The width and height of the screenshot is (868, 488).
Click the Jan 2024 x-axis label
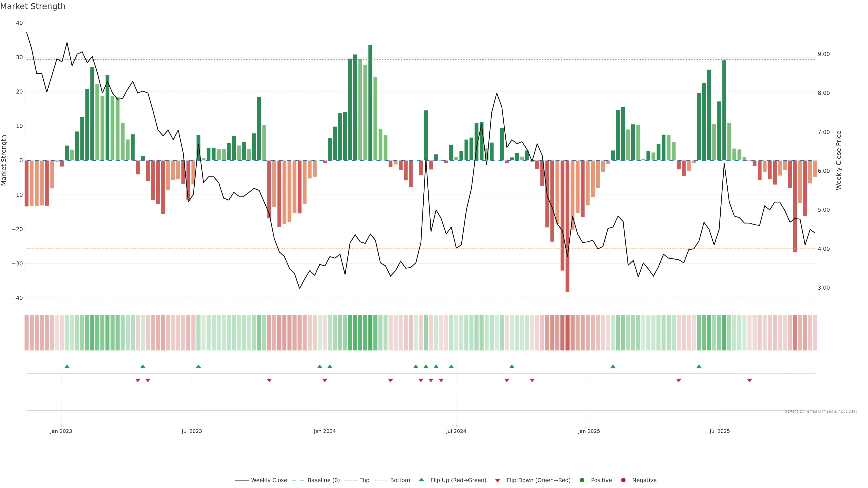pyautogui.click(x=325, y=431)
